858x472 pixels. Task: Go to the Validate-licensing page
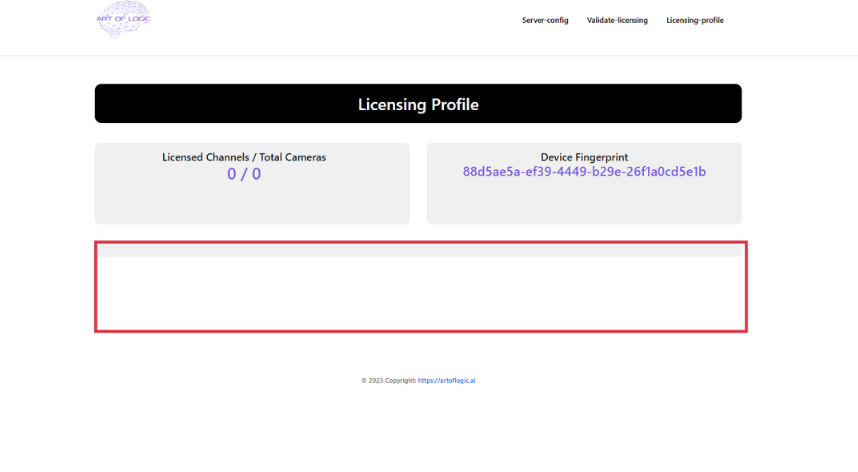[x=617, y=20]
